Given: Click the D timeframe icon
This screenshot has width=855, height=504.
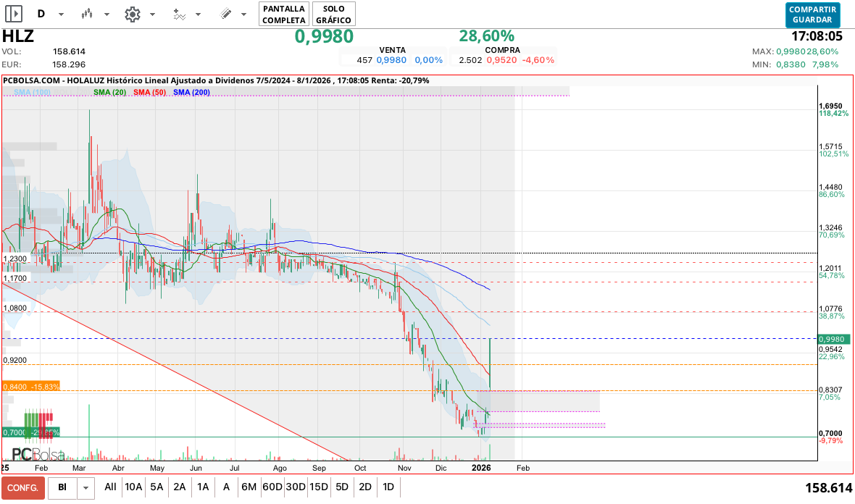Looking at the screenshot, I should point(41,14).
